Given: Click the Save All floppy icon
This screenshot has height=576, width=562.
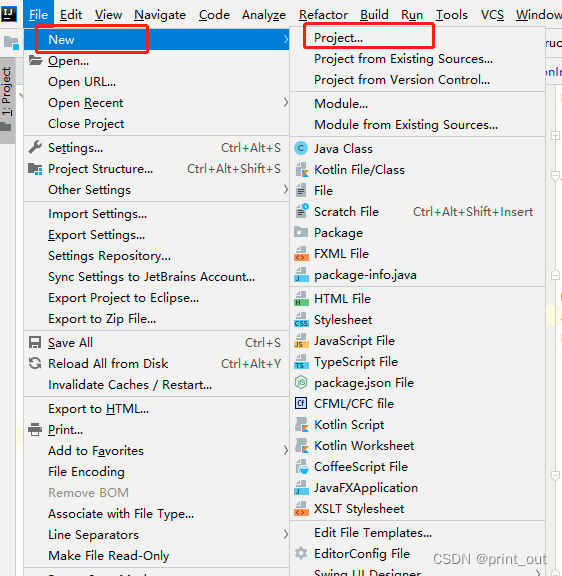Looking at the screenshot, I should click(x=35, y=342).
